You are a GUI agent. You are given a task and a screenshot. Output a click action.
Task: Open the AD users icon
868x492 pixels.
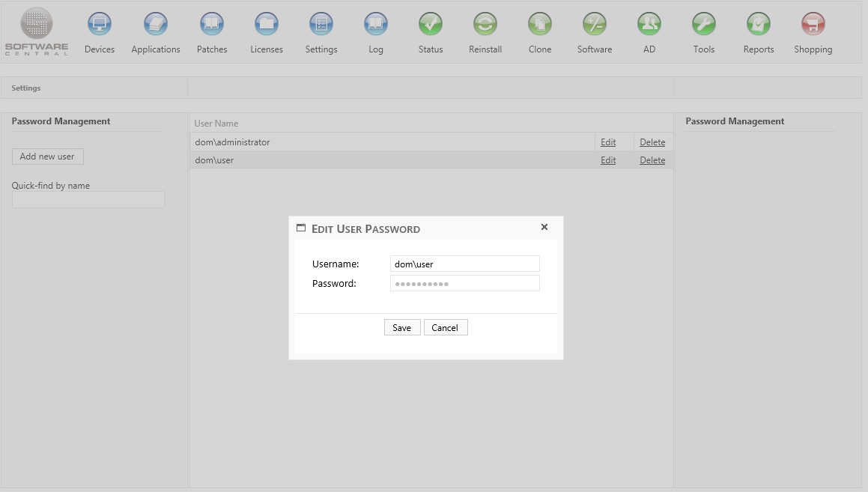coord(649,24)
